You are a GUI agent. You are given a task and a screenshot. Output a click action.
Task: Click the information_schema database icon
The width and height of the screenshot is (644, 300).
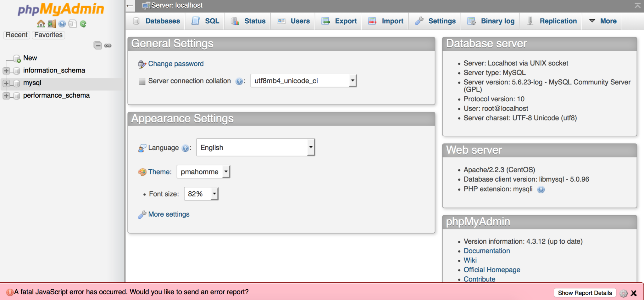pyautogui.click(x=17, y=71)
